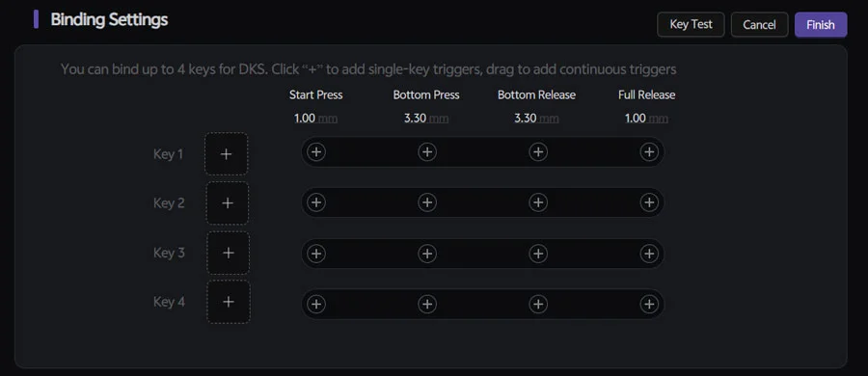
Task: Edit the Start Press 1.00 mm value
Action: tap(315, 119)
